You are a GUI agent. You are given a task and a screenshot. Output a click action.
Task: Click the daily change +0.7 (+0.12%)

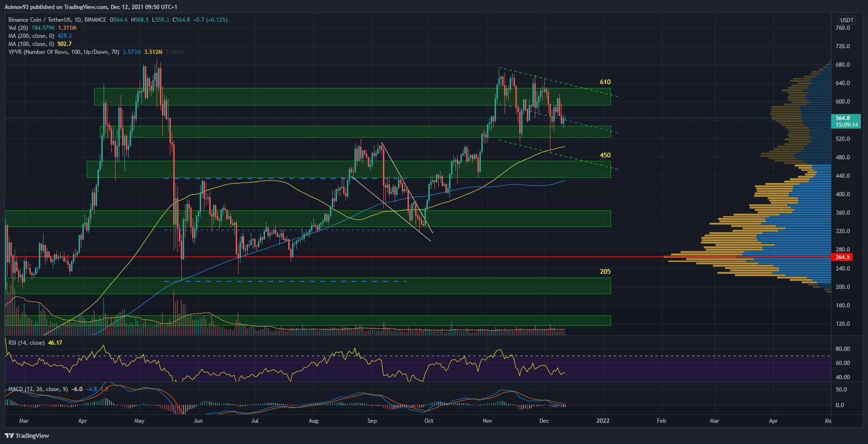tap(210, 20)
